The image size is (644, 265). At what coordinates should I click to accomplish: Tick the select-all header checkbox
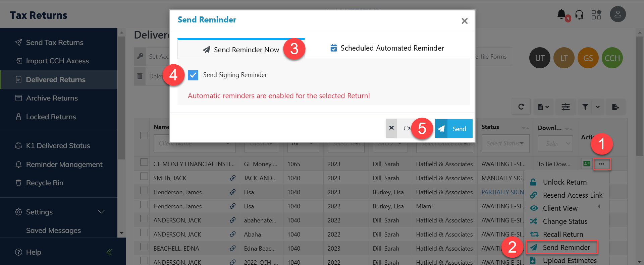pyautogui.click(x=144, y=135)
